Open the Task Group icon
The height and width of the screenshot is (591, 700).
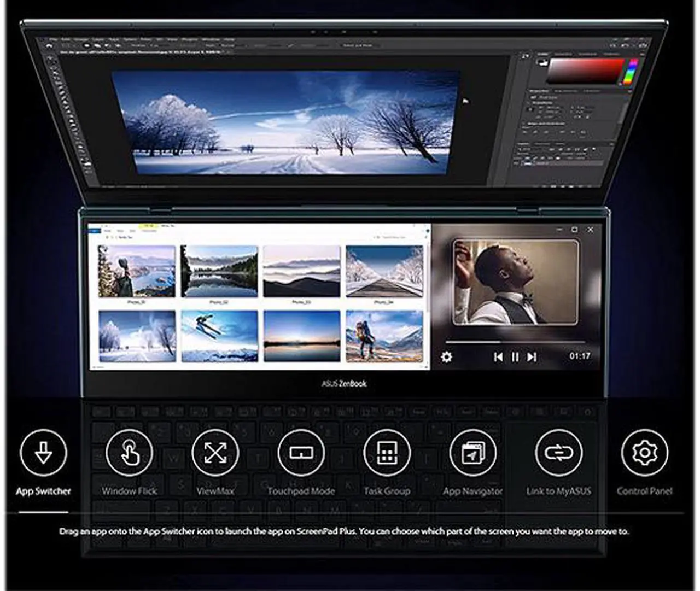(x=387, y=453)
